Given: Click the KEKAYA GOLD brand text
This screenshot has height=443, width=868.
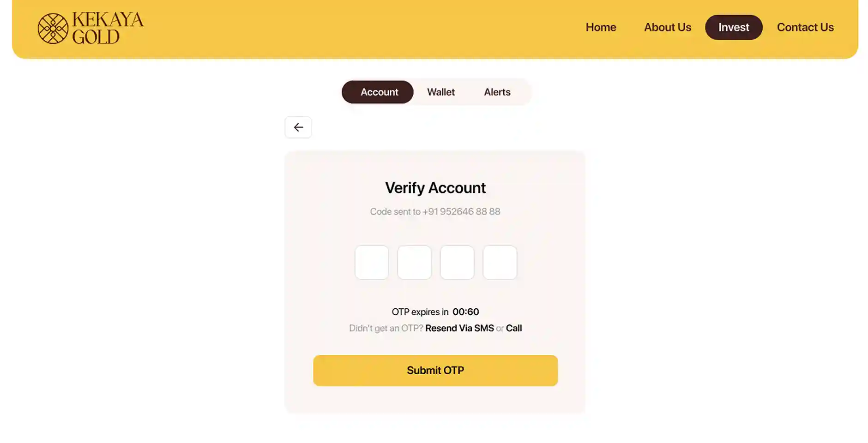Looking at the screenshot, I should coord(108,28).
